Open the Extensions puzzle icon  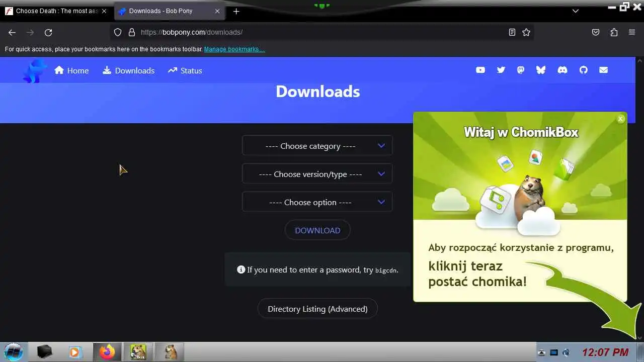click(614, 32)
